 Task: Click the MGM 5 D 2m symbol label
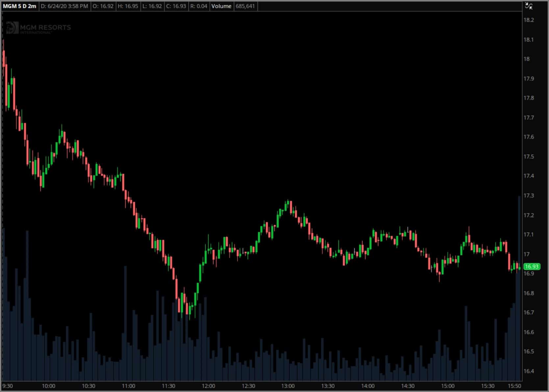point(19,6)
